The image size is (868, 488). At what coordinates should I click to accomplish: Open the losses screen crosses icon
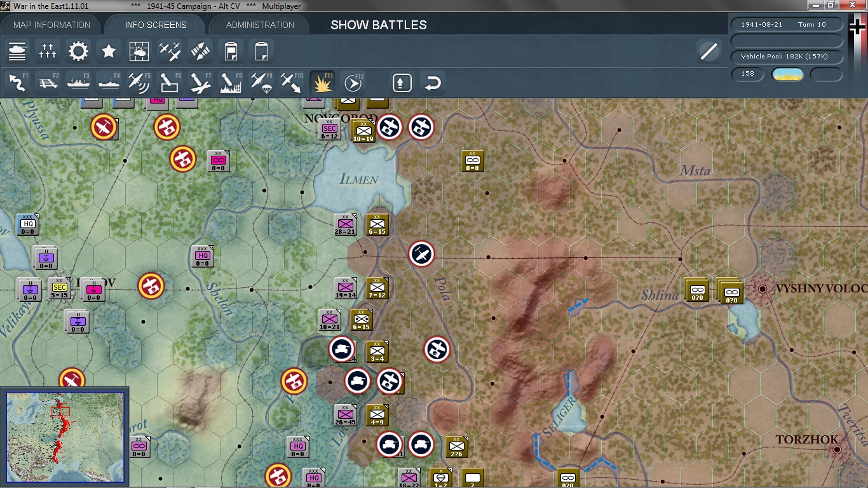click(x=48, y=51)
